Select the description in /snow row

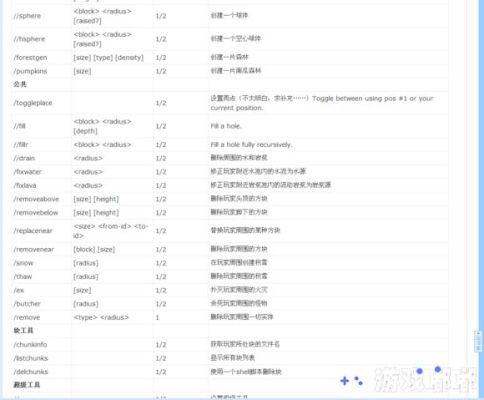239,263
